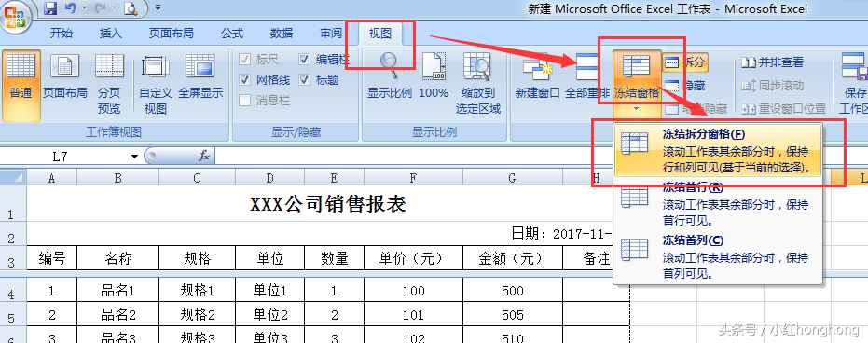Click the insert function fx icon

click(204, 157)
